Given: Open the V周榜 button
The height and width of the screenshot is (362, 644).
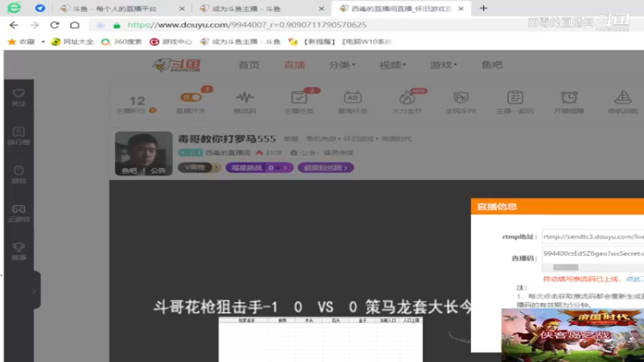Looking at the screenshot, I should click(x=195, y=167).
